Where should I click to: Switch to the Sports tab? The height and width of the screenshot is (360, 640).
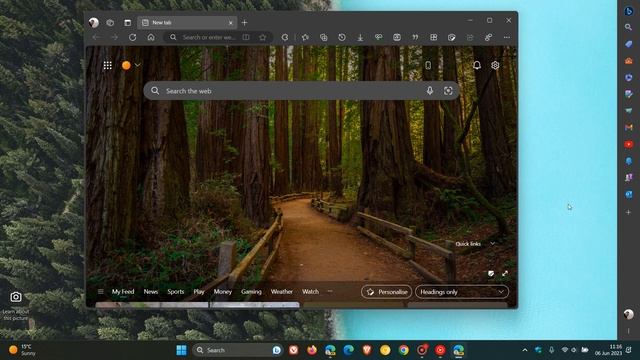pos(176,291)
